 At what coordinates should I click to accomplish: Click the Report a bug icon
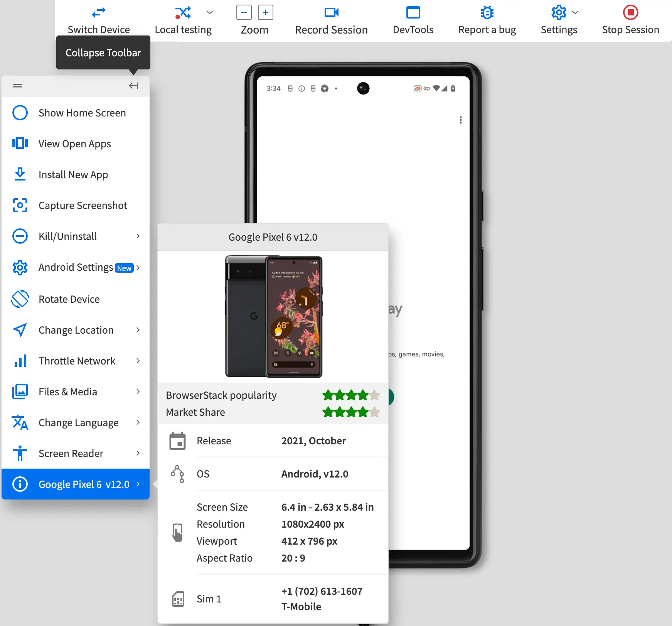[487, 13]
